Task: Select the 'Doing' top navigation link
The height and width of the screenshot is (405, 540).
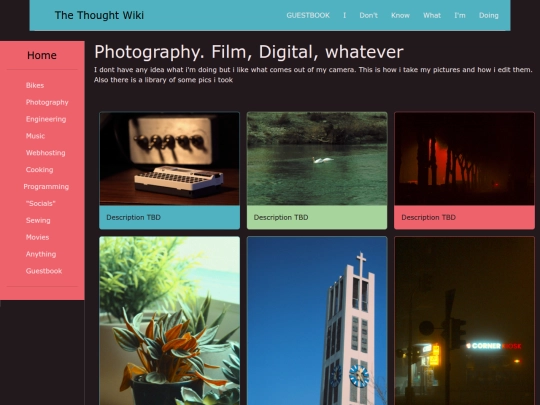Action: click(489, 15)
